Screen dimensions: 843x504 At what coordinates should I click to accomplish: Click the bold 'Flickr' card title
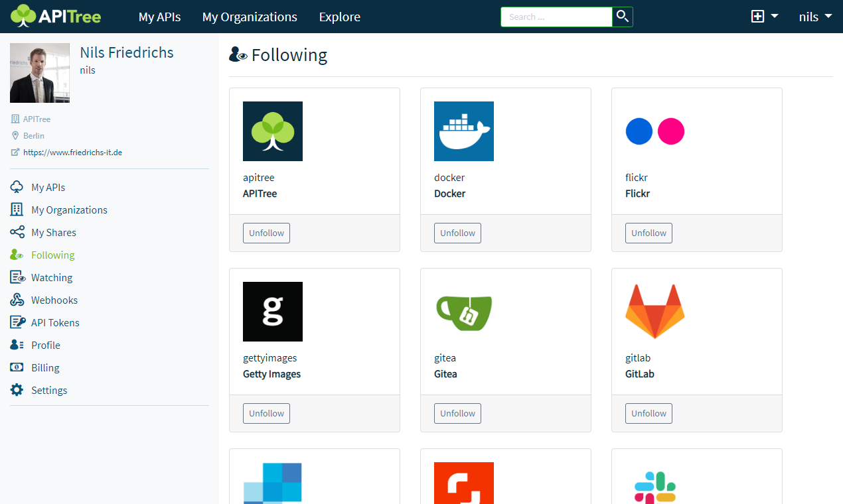pyautogui.click(x=637, y=194)
